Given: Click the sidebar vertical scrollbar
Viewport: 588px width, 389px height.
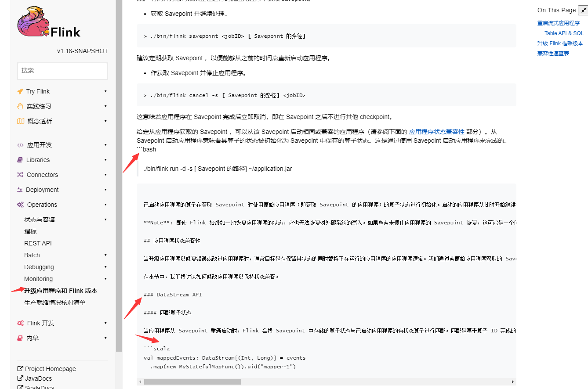Looking at the screenshot, I should pos(119,176).
